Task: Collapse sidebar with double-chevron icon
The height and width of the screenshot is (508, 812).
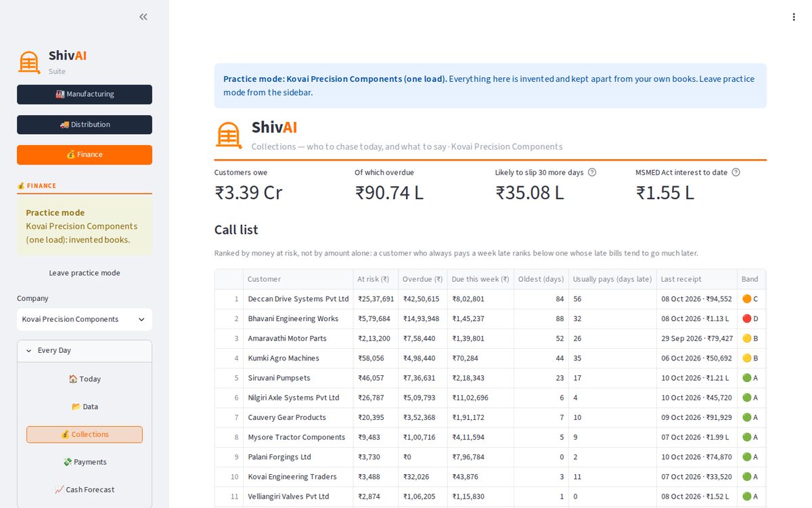Action: click(143, 17)
